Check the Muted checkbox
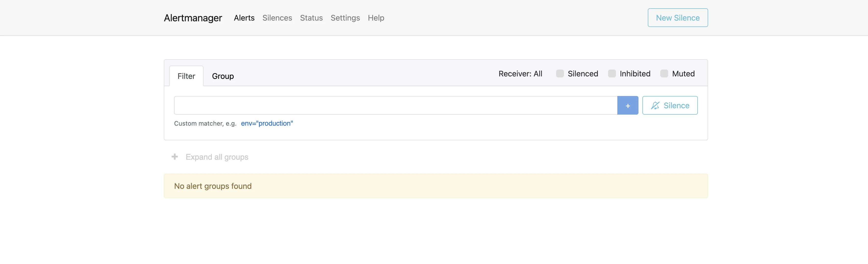 (664, 73)
